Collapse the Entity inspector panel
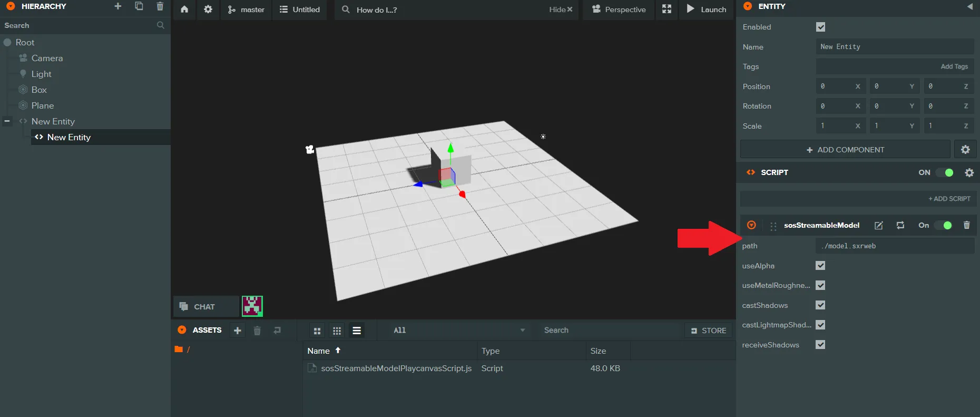The image size is (980, 417). coord(748,6)
